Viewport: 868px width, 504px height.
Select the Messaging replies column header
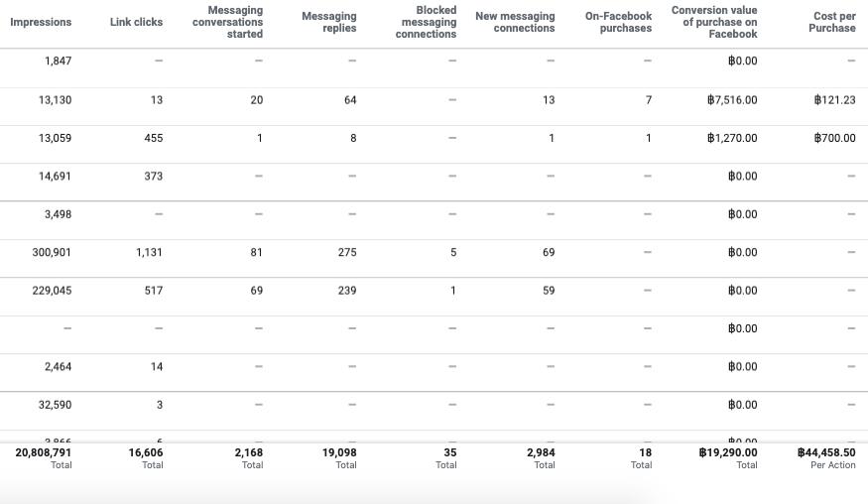tap(328, 22)
